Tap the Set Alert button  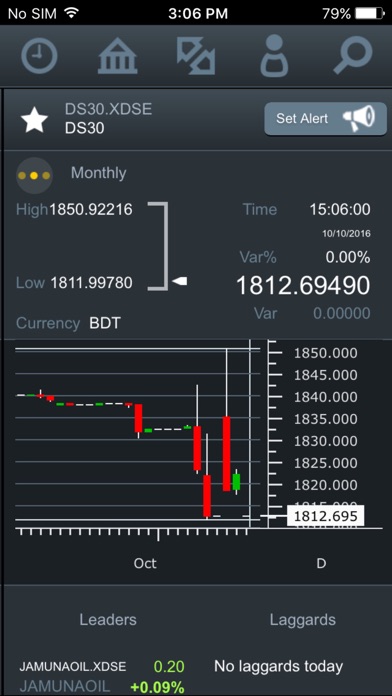click(325, 119)
